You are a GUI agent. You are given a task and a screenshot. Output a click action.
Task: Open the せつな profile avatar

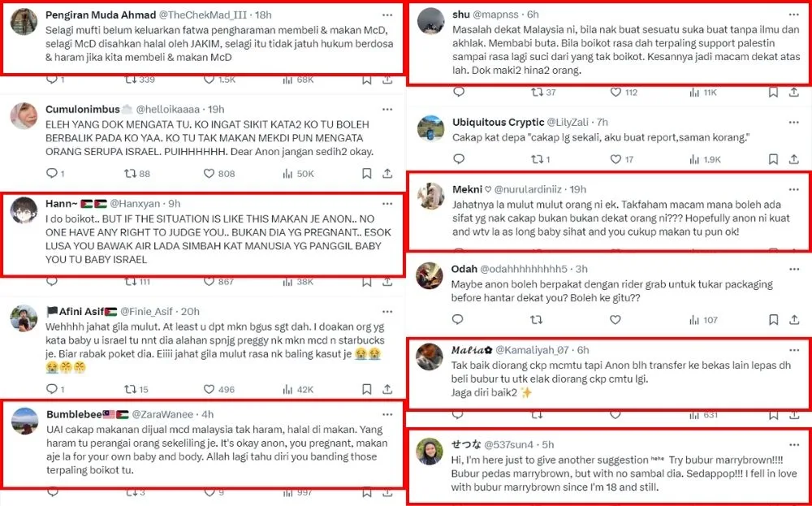pos(430,452)
